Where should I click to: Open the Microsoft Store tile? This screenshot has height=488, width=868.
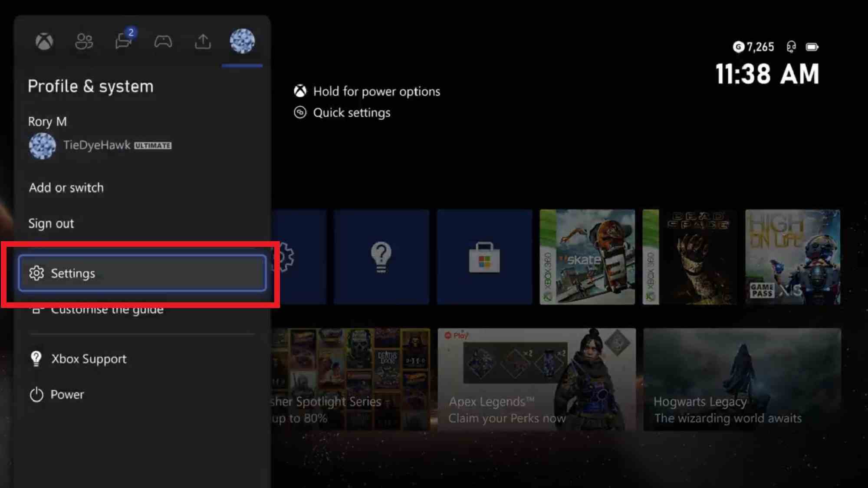[x=484, y=257]
